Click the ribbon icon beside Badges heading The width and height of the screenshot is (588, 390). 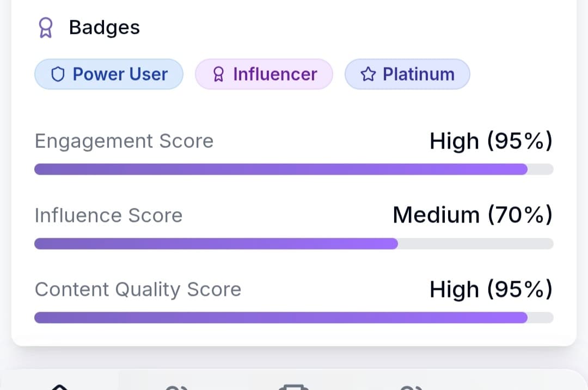45,28
